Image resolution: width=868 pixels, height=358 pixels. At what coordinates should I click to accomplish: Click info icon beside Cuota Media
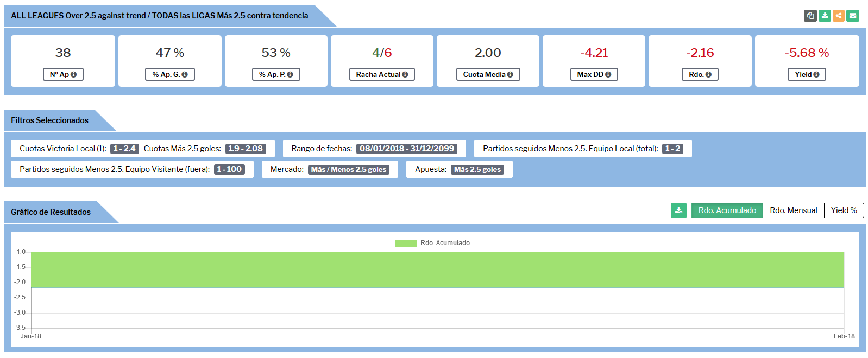(510, 75)
